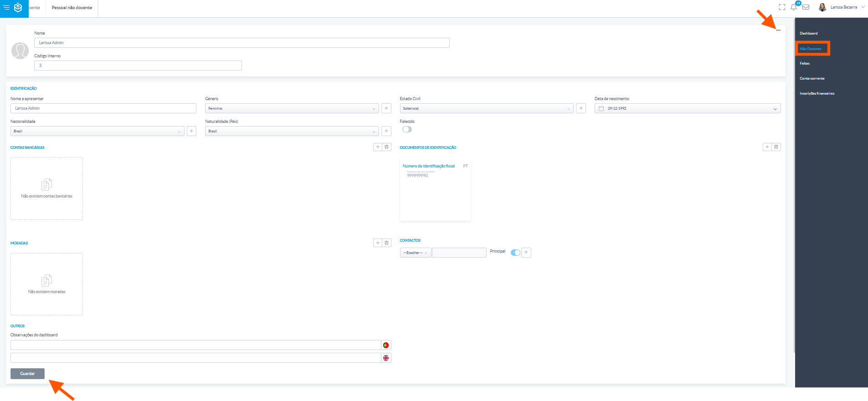
Task: Toggle fullscreen mode icon
Action: pos(782,7)
